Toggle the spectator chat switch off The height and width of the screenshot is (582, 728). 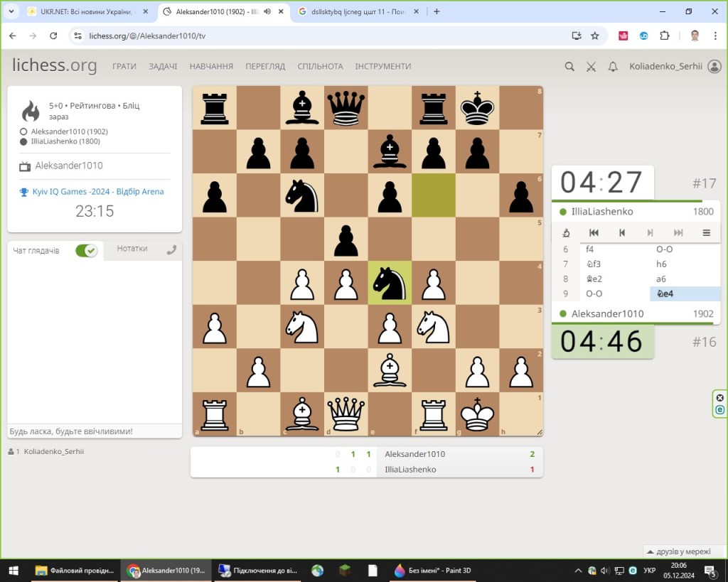click(x=86, y=250)
